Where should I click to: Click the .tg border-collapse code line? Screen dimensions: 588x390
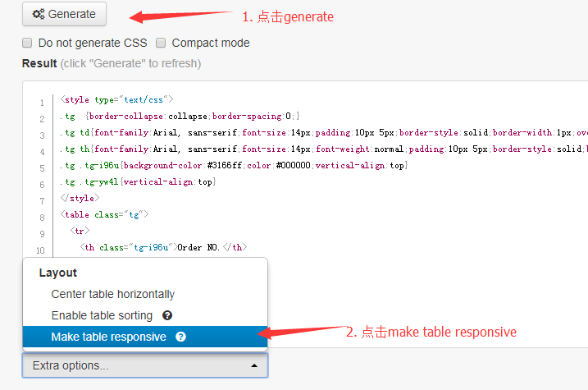(x=180, y=117)
